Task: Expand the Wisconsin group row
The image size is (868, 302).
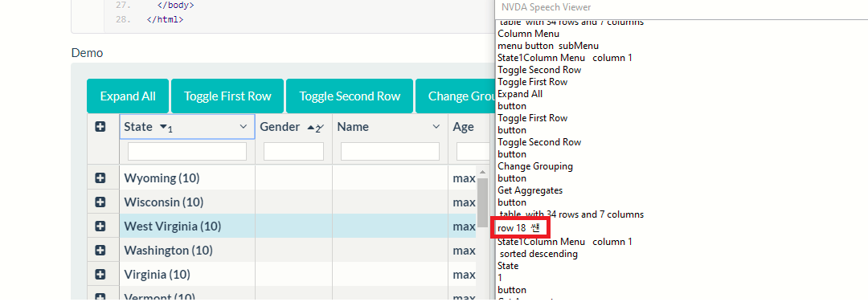Action: 100,202
